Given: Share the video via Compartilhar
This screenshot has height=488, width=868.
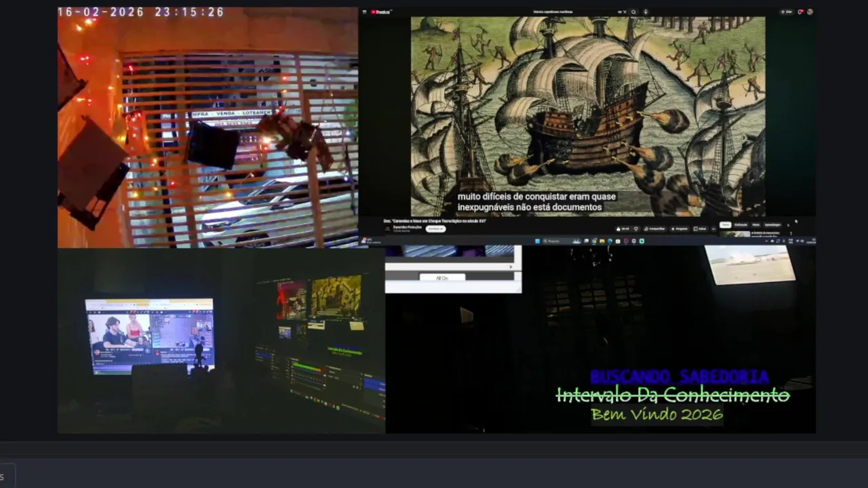Looking at the screenshot, I should tap(655, 229).
